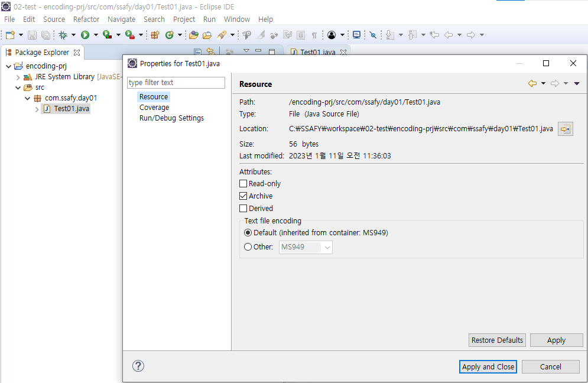The height and width of the screenshot is (383, 588).
Task: Open the Source menu
Action: 54,19
